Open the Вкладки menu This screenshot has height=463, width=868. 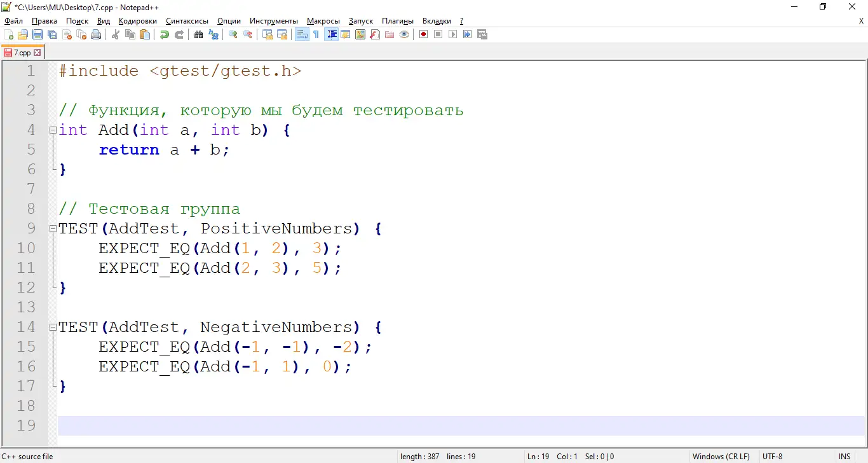tap(437, 21)
